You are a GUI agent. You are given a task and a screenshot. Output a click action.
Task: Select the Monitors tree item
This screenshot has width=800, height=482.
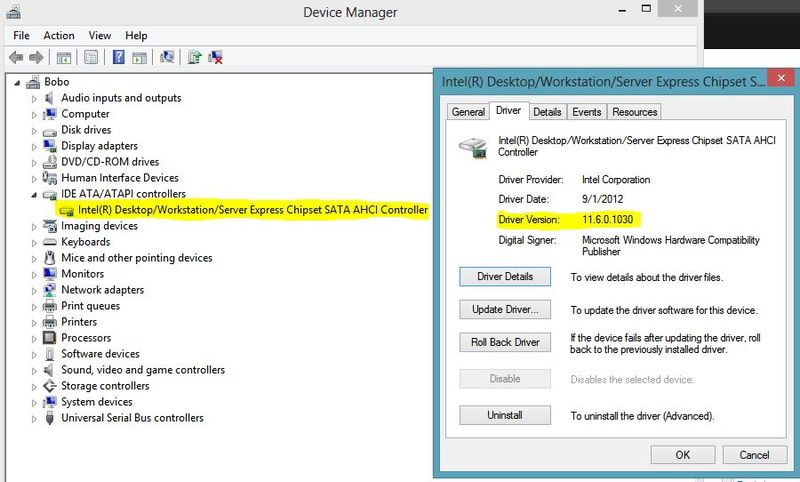82,274
